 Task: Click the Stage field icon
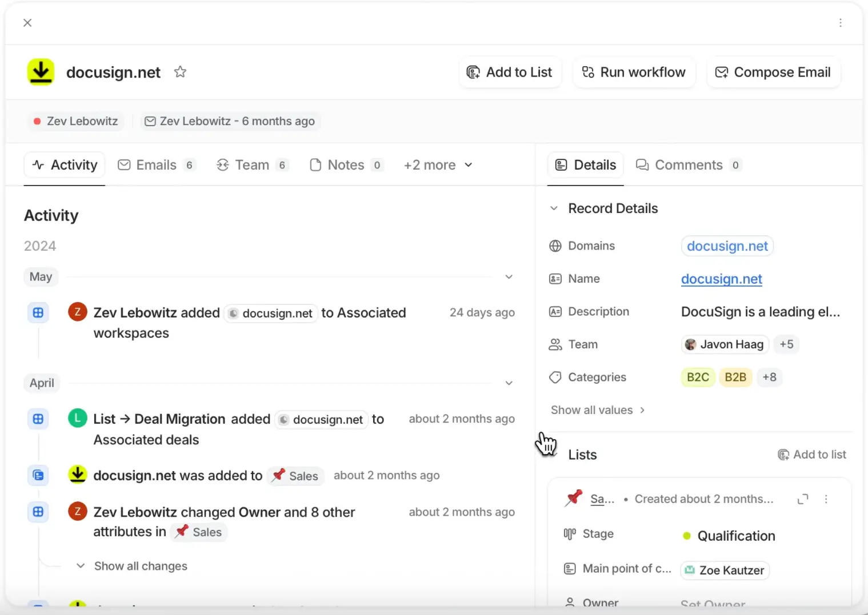pos(570,534)
